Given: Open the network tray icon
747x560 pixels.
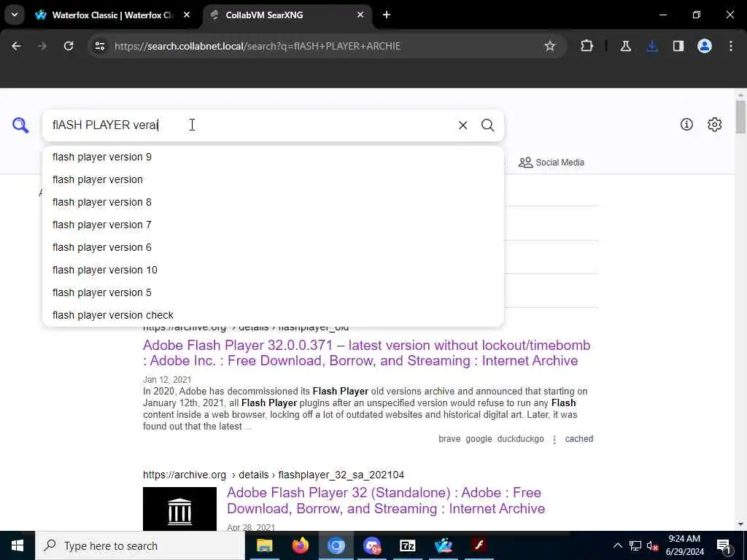Looking at the screenshot, I should coord(635,545).
